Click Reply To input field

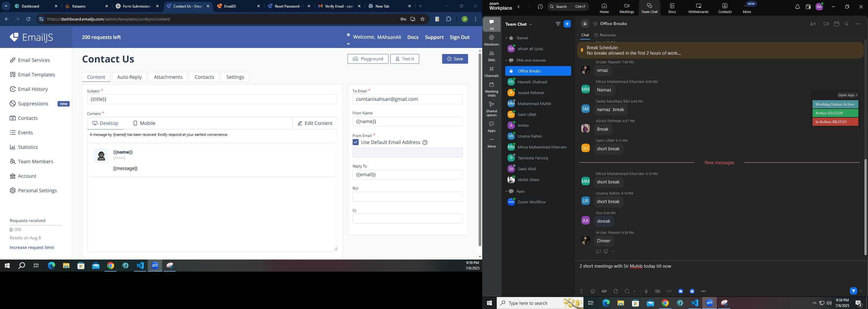point(407,175)
